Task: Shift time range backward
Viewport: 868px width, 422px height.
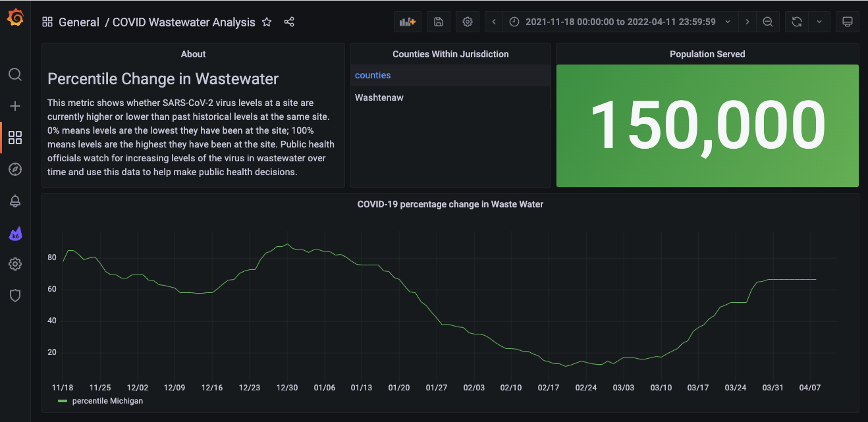Action: click(x=494, y=22)
